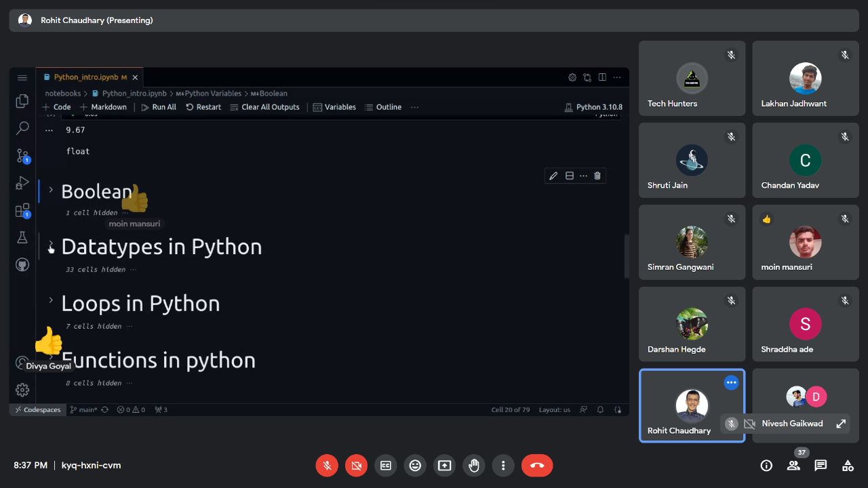Click Clear All Outputs button
The height and width of the screenshot is (488, 868).
click(x=264, y=107)
